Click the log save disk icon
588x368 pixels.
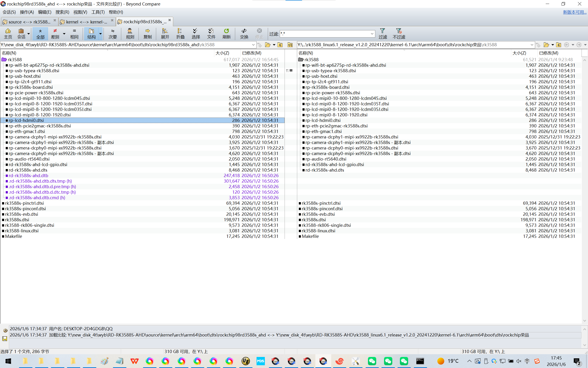5,339
